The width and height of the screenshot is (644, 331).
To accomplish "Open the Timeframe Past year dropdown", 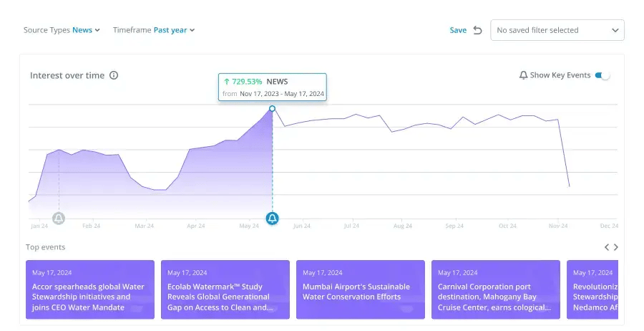I will point(154,30).
